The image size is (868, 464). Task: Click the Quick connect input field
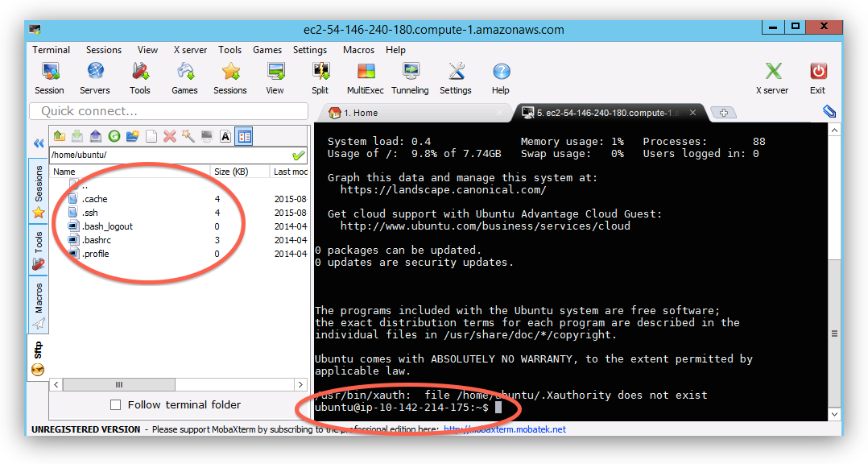(169, 111)
